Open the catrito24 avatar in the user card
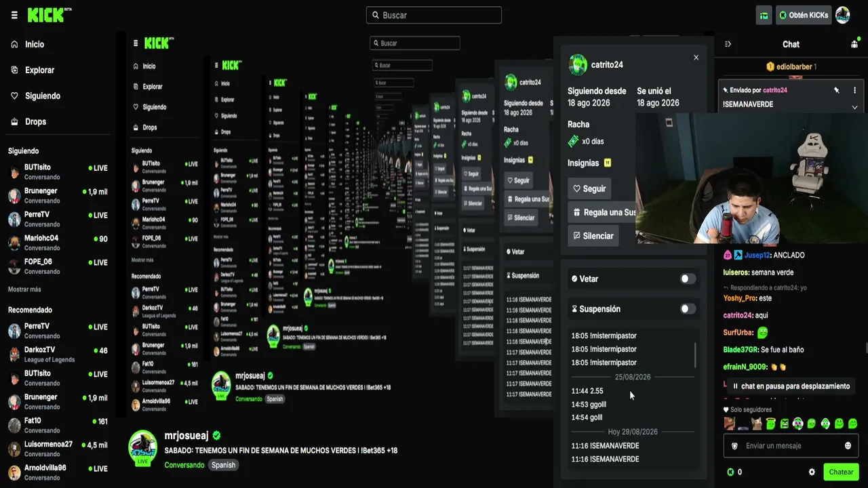Screen dimensions: 868x488 pos(578,64)
